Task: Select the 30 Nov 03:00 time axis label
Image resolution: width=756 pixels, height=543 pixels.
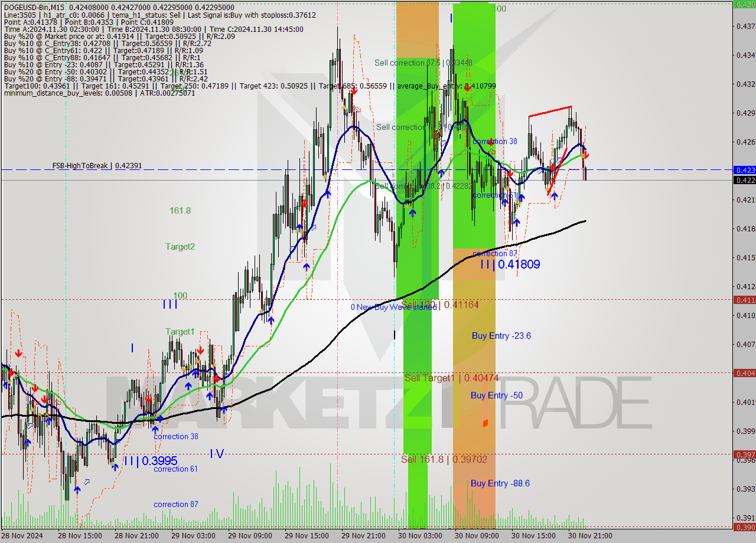Action: [420, 536]
